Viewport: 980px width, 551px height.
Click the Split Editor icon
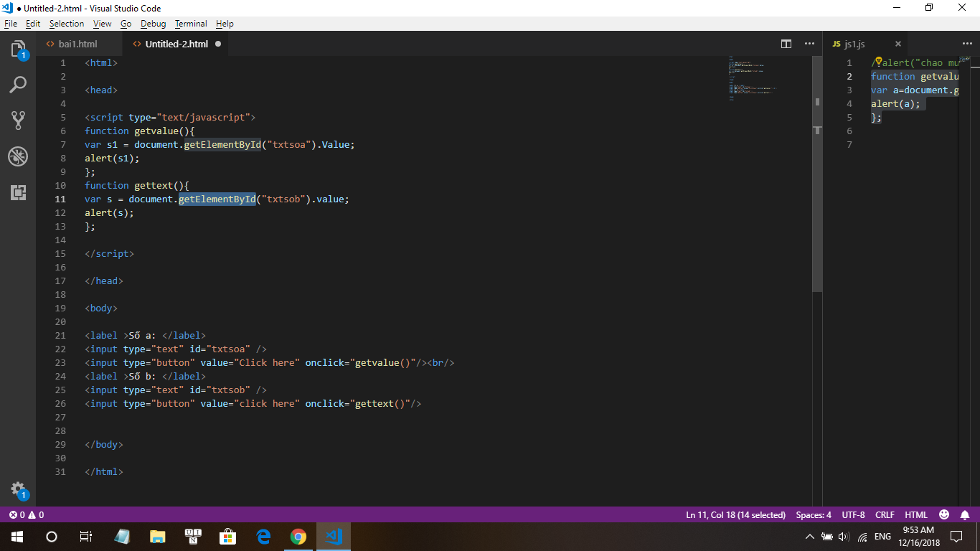(x=786, y=44)
